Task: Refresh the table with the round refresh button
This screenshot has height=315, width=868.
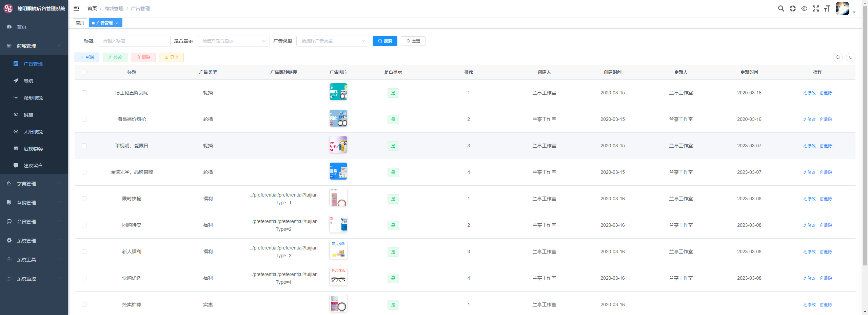Action: pos(850,57)
